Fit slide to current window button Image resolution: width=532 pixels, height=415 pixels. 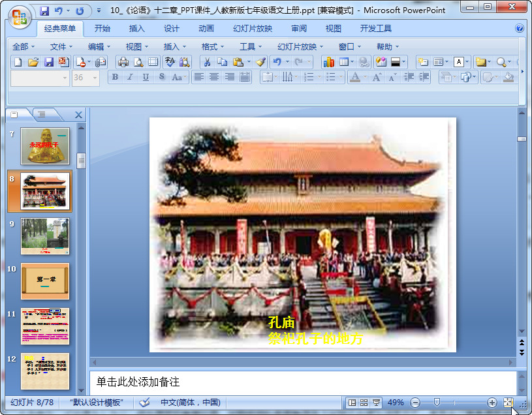tap(508, 403)
